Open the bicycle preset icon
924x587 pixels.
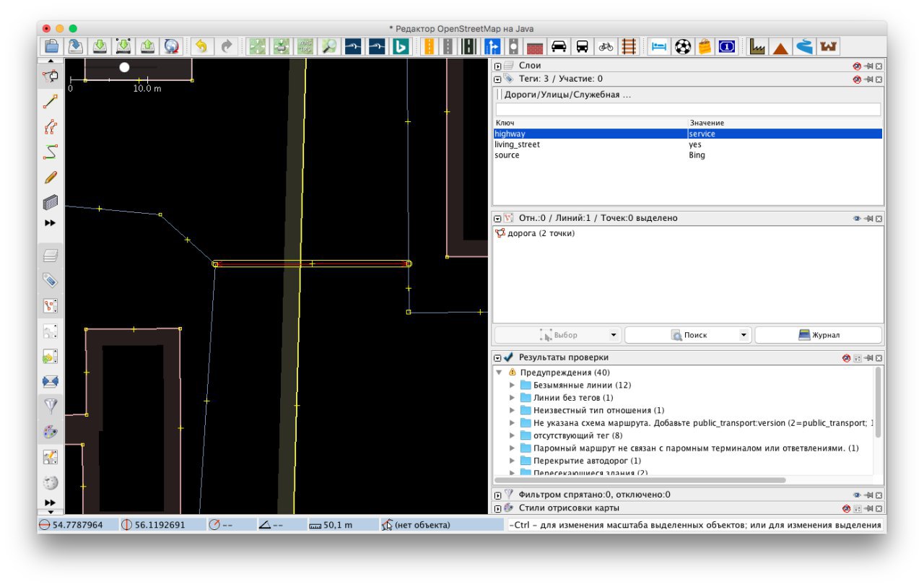pos(606,46)
